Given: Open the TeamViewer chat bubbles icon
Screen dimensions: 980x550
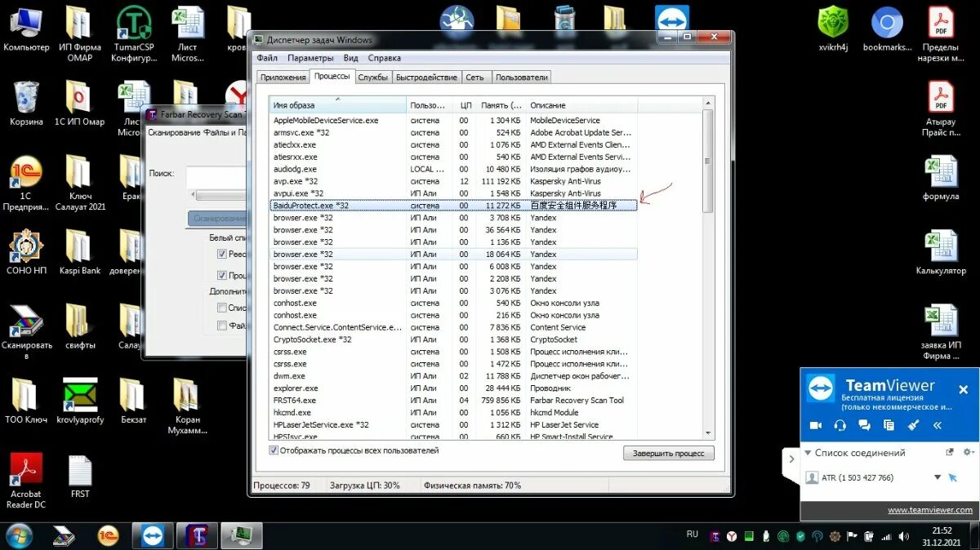Looking at the screenshot, I should [x=864, y=425].
